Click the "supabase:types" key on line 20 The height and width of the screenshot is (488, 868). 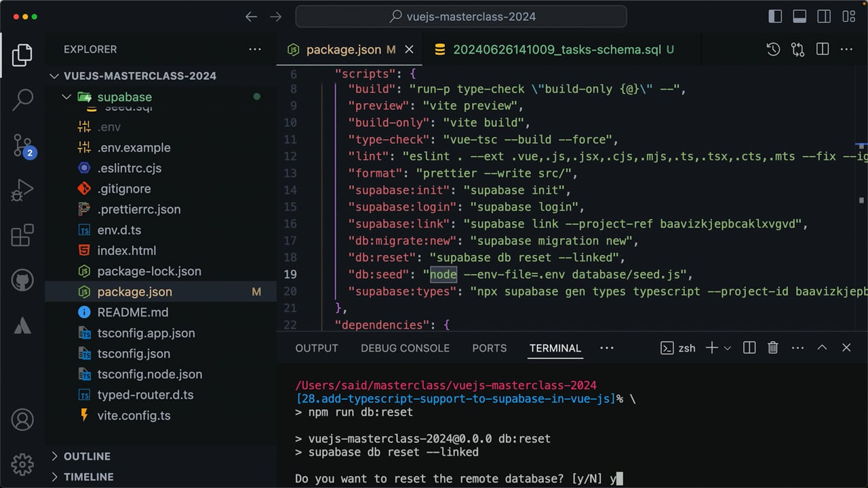coord(403,291)
